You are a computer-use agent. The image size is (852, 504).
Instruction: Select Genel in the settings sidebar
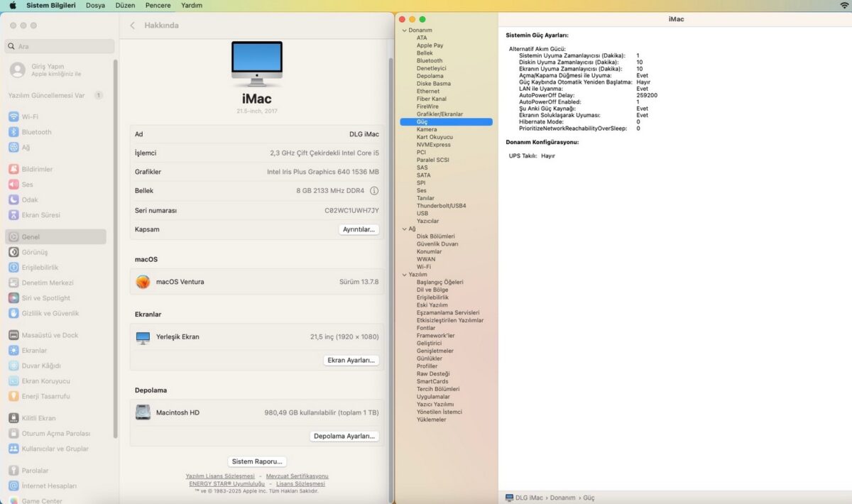click(57, 237)
